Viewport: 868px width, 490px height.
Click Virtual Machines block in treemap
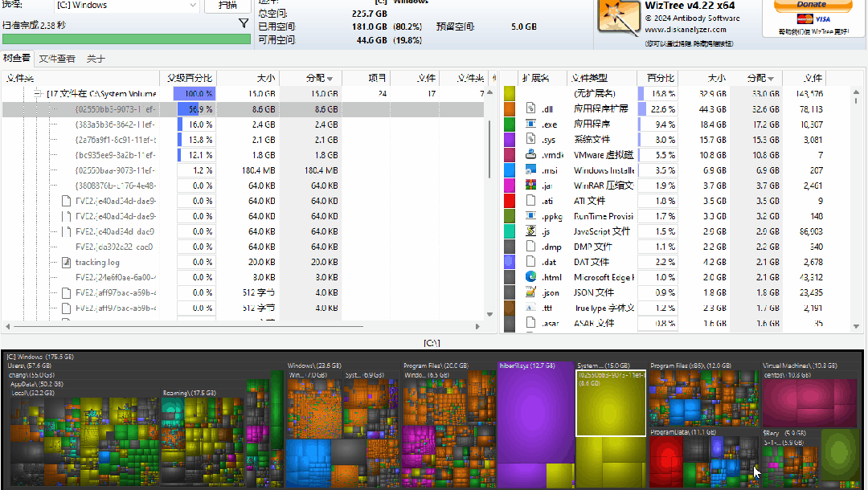[x=810, y=397]
